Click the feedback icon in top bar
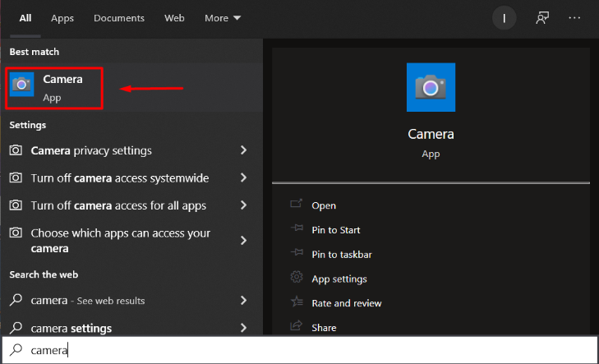Viewport: 599px width, 364px height. tap(541, 18)
